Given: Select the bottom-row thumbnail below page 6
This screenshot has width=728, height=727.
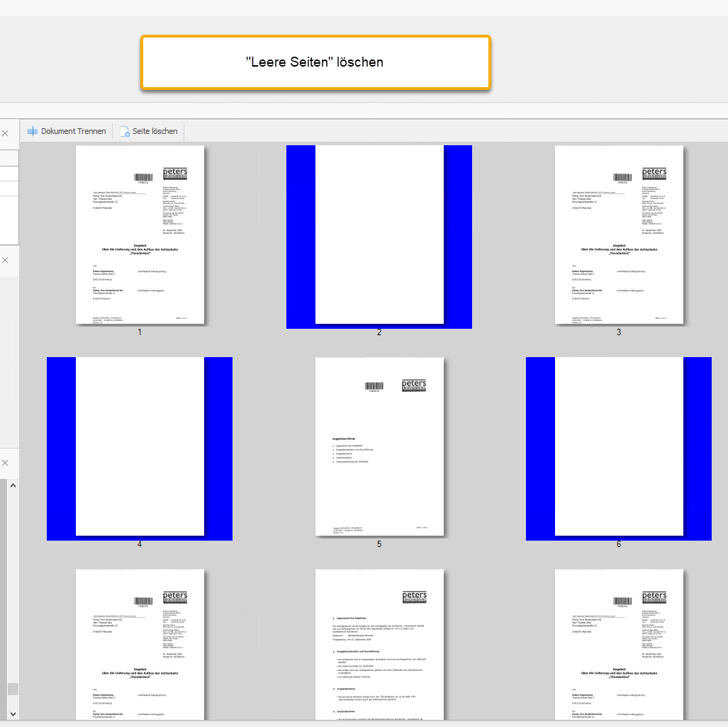Looking at the screenshot, I should click(x=618, y=645).
